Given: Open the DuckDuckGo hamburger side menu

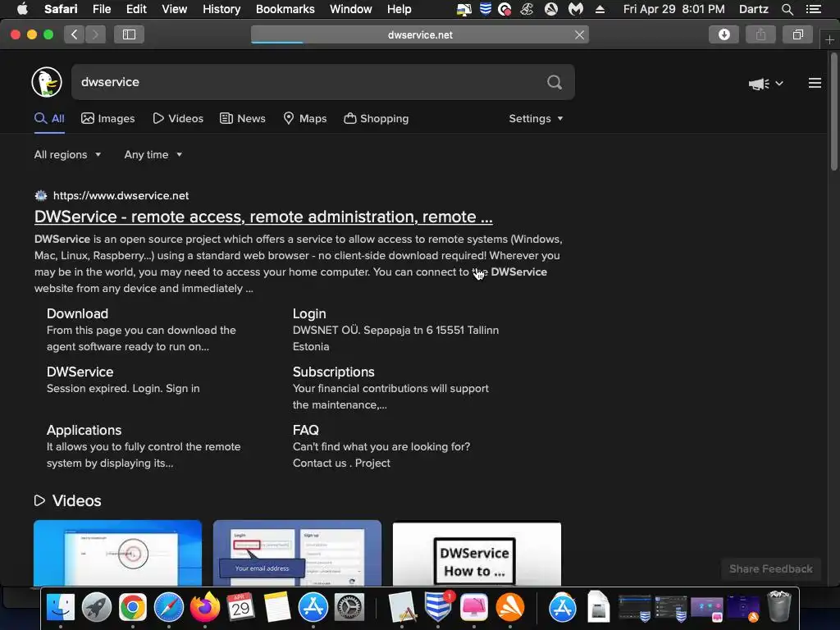Looking at the screenshot, I should pyautogui.click(x=815, y=83).
